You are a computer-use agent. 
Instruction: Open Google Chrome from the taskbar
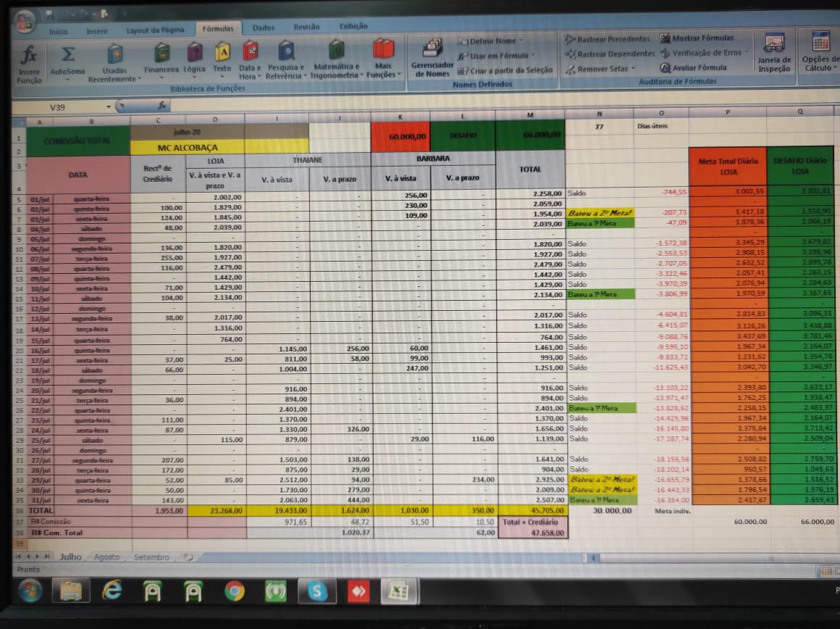pyautogui.click(x=234, y=591)
